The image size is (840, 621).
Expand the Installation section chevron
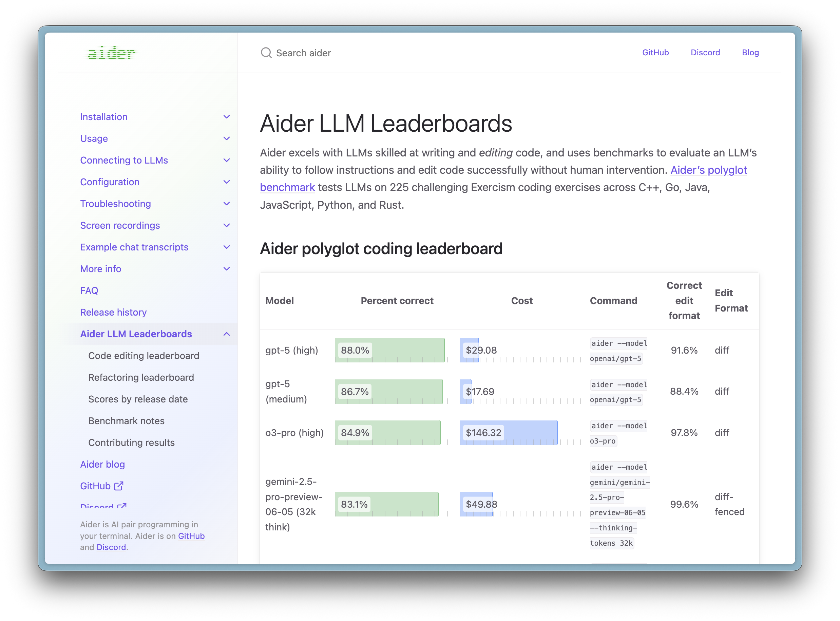(226, 117)
